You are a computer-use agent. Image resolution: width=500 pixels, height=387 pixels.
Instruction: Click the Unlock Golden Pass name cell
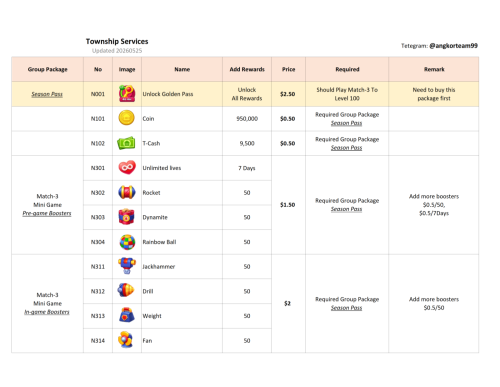point(182,94)
